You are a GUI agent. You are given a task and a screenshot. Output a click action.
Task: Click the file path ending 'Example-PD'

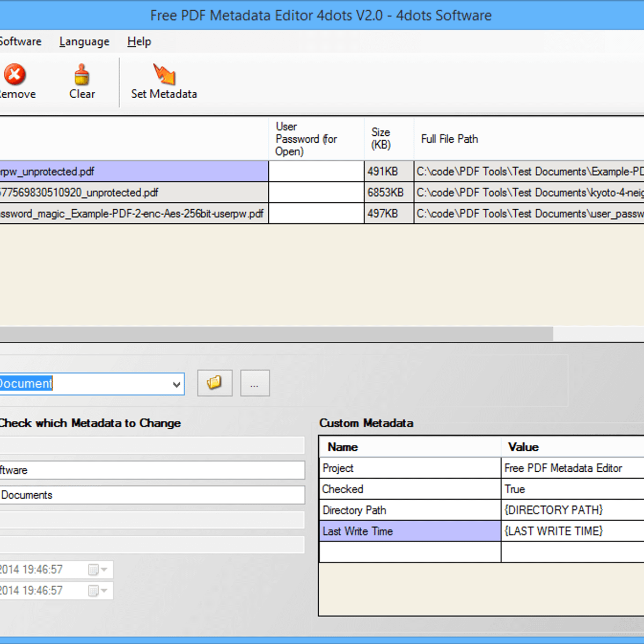pyautogui.click(x=529, y=172)
